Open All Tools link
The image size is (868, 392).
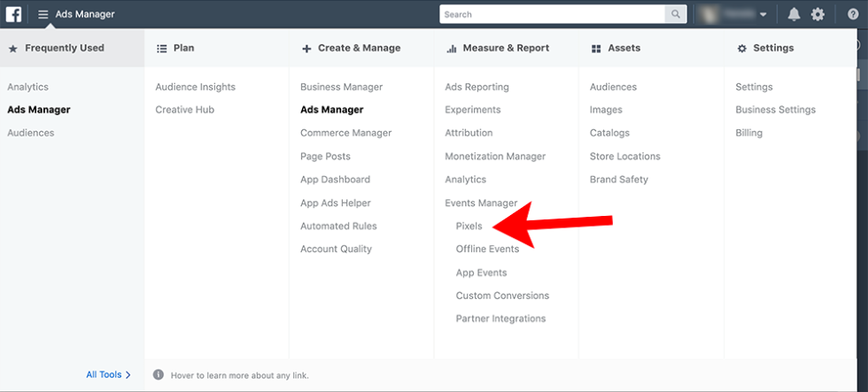(x=108, y=375)
